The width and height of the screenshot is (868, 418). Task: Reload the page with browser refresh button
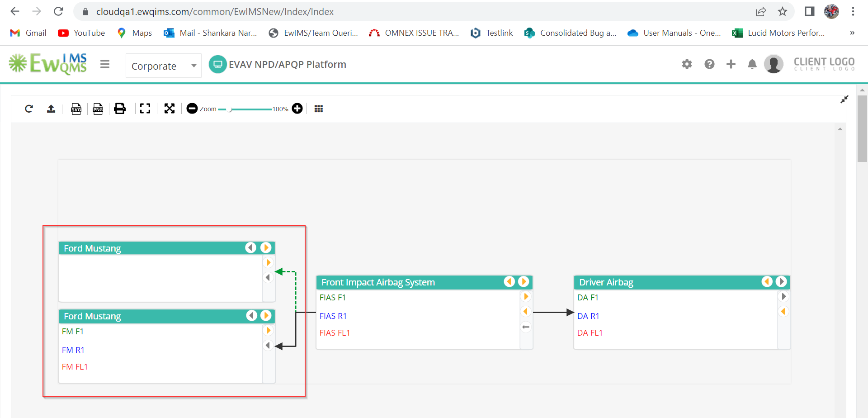point(58,11)
